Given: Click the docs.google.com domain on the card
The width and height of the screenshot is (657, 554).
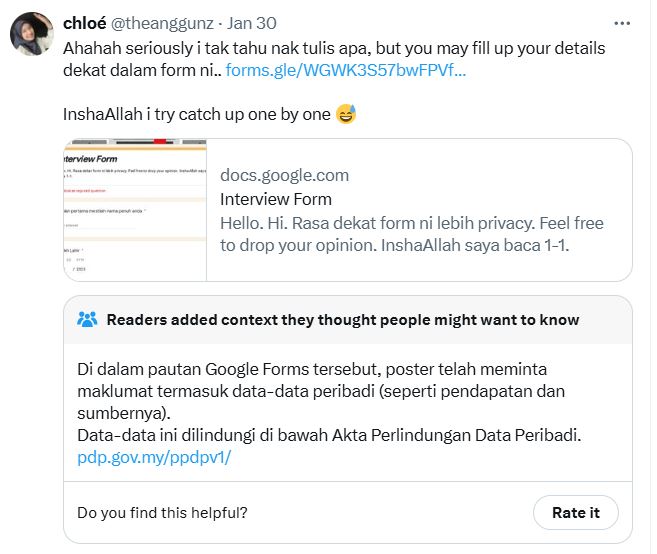Looking at the screenshot, I should click(x=284, y=175).
